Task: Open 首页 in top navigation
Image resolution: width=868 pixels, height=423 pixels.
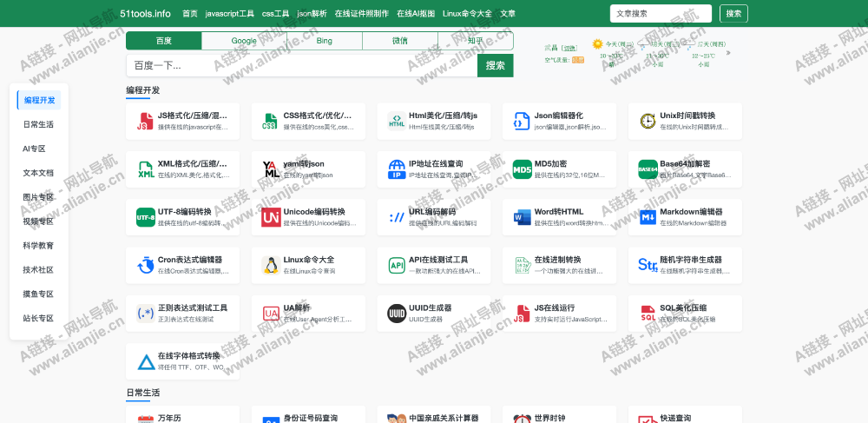Action: pos(190,13)
